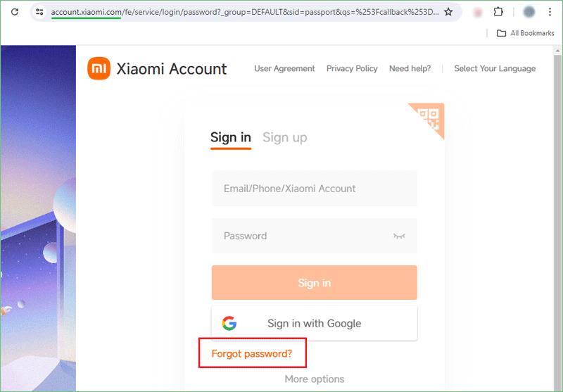
Task: Click the browser profile avatar
Action: [x=529, y=12]
